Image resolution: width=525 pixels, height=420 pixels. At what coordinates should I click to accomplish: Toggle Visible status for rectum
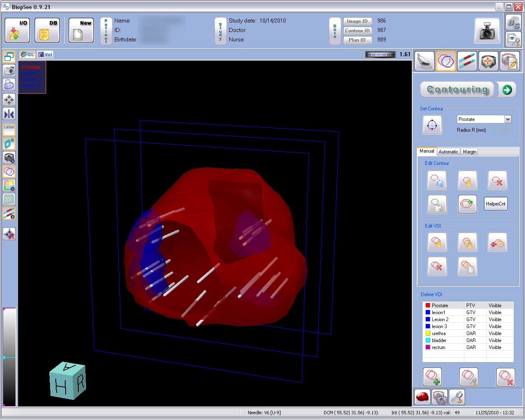pos(495,347)
